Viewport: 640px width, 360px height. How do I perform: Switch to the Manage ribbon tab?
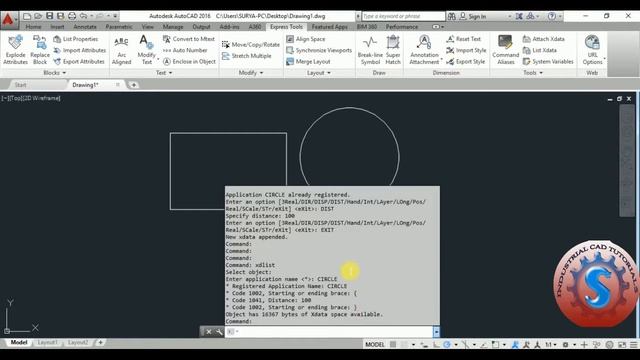tap(173, 27)
